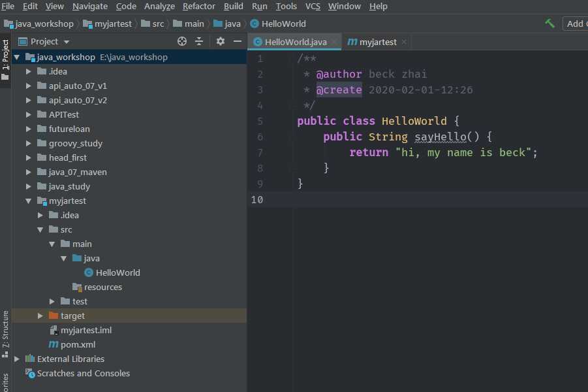Image resolution: width=588 pixels, height=392 pixels.
Task: Expand External Libraries node
Action: point(17,359)
